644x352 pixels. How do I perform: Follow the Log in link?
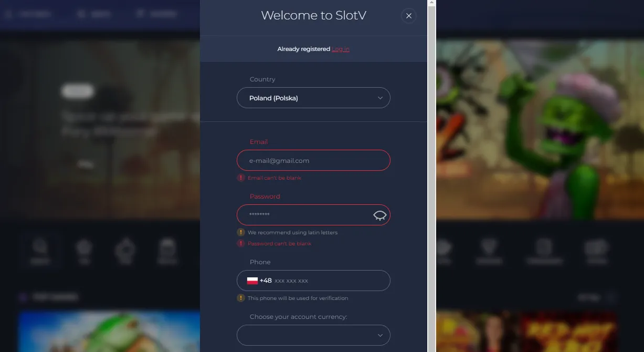340,49
